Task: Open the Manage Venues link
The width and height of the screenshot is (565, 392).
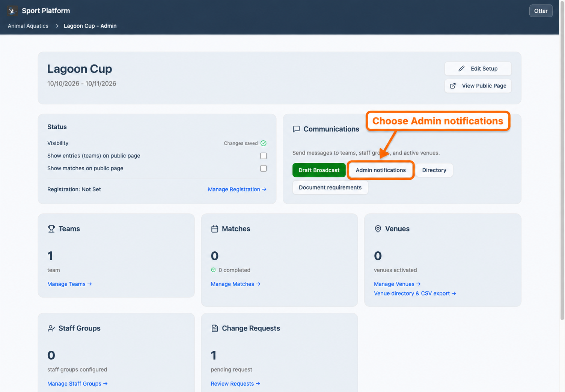Action: (x=397, y=284)
